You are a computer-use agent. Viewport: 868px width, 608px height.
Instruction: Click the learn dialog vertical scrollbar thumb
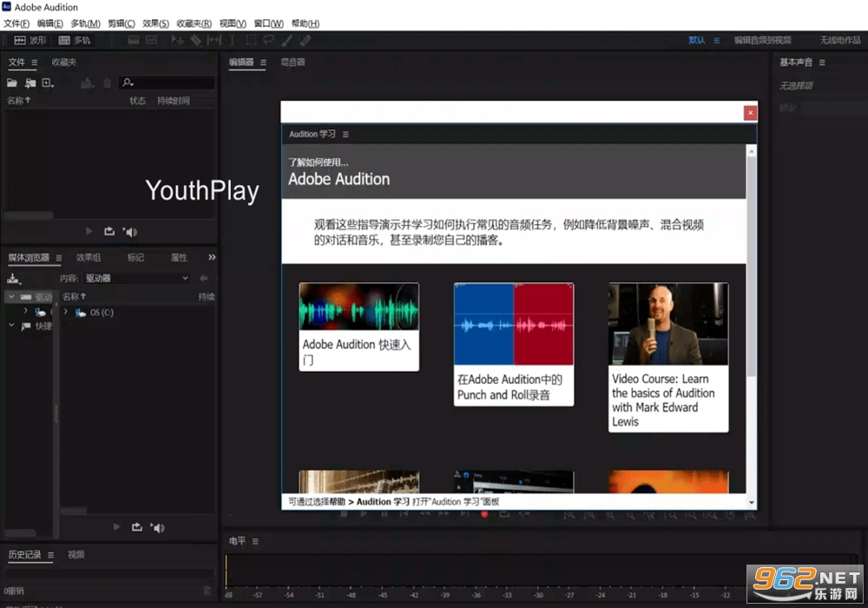coord(751,266)
